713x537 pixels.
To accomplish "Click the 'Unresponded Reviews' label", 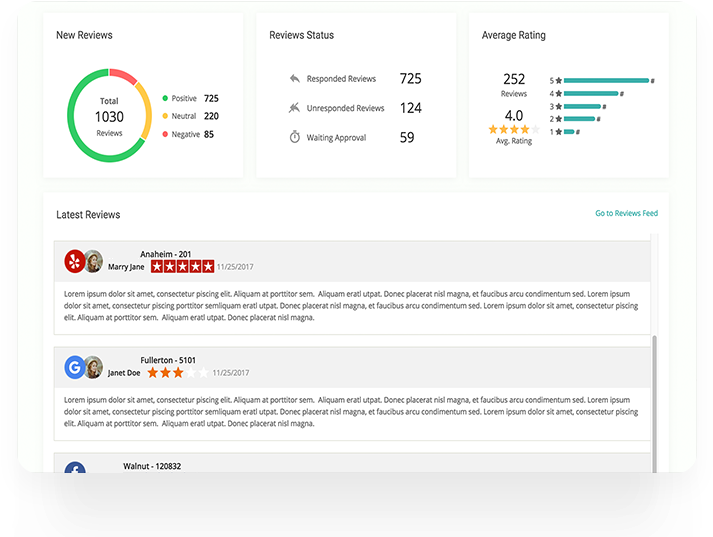I will (345, 108).
